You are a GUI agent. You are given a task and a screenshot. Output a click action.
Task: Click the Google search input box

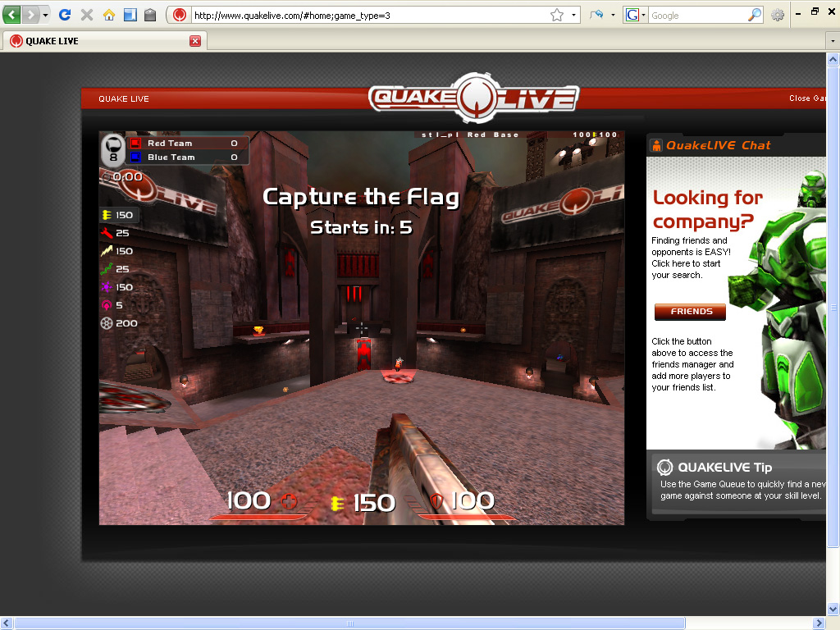pyautogui.click(x=697, y=16)
